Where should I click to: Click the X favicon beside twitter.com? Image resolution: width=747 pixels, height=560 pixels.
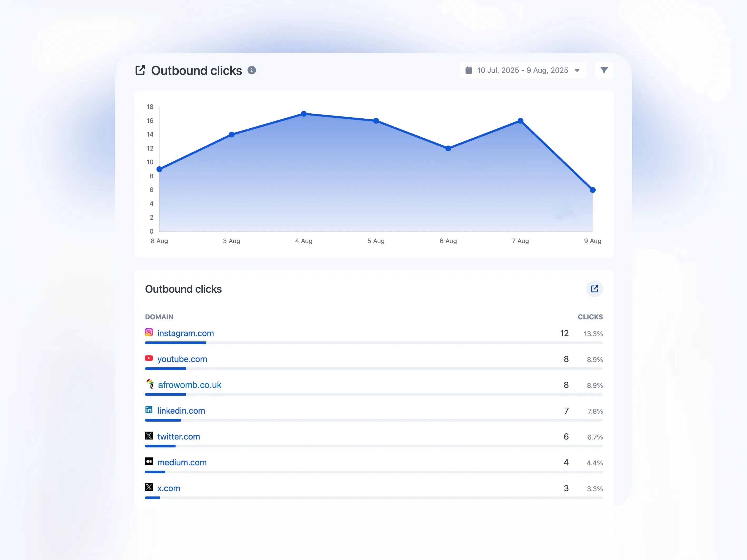pos(149,436)
